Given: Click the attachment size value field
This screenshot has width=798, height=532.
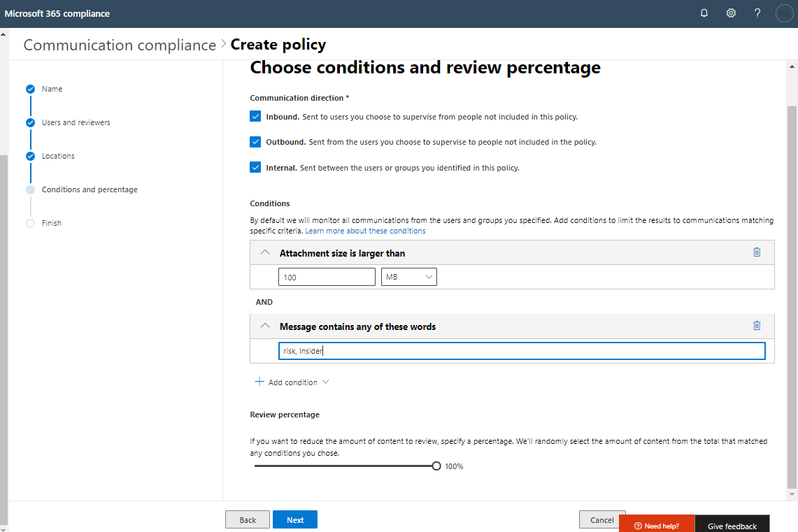Looking at the screenshot, I should point(327,278).
